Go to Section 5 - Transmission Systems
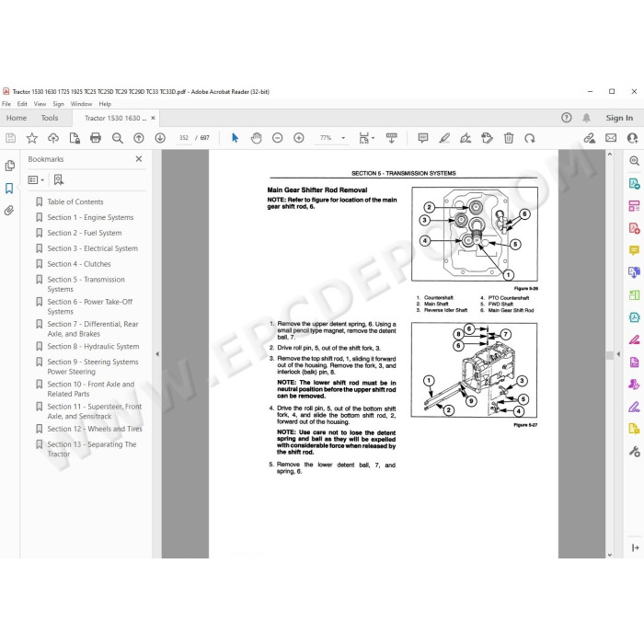Image resolution: width=644 pixels, height=644 pixels. click(x=86, y=284)
